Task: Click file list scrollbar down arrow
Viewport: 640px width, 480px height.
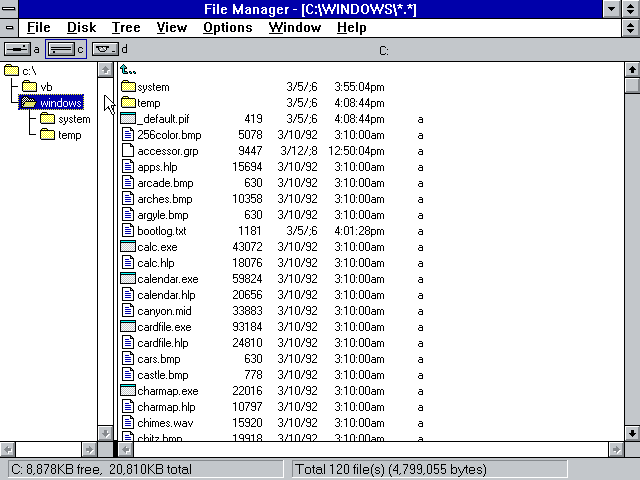Action: pyautogui.click(x=631, y=433)
